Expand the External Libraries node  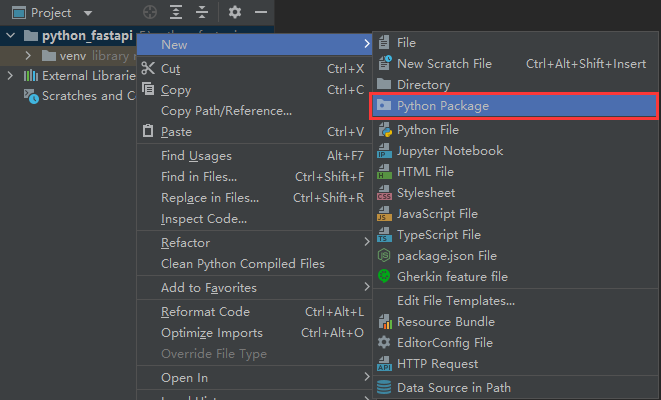click(11, 76)
